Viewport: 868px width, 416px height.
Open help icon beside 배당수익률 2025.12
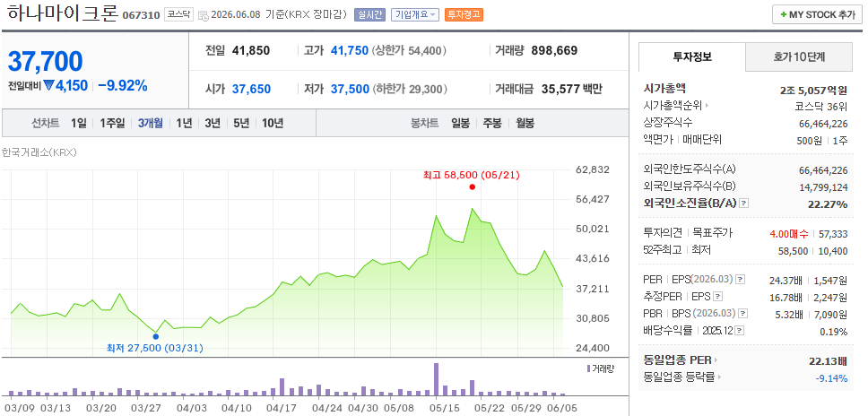740,331
